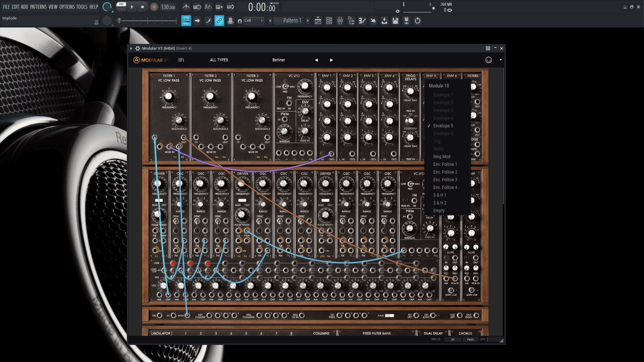This screenshot has width=644, height=362.
Task: Go to the next preset arrow
Action: pyautogui.click(x=331, y=60)
